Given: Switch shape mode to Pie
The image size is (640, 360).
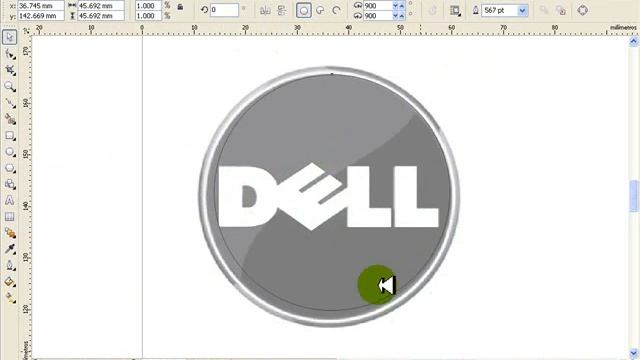Looking at the screenshot, I should click(x=320, y=10).
